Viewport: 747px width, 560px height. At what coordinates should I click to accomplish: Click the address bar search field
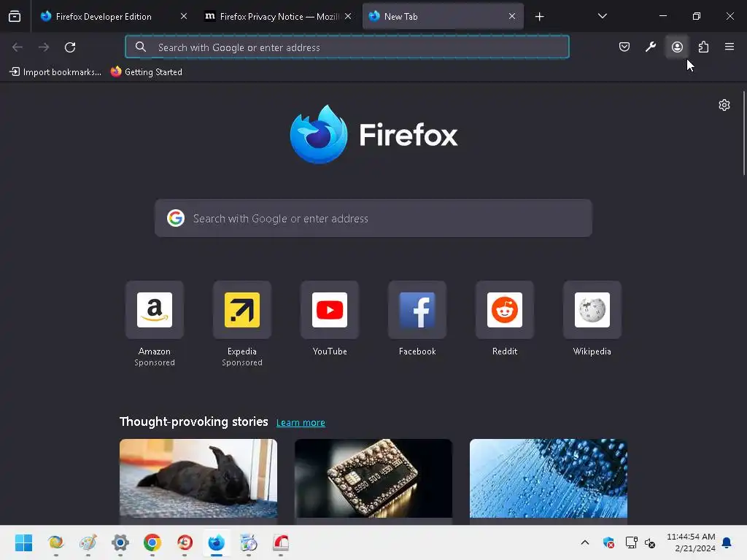click(x=347, y=47)
